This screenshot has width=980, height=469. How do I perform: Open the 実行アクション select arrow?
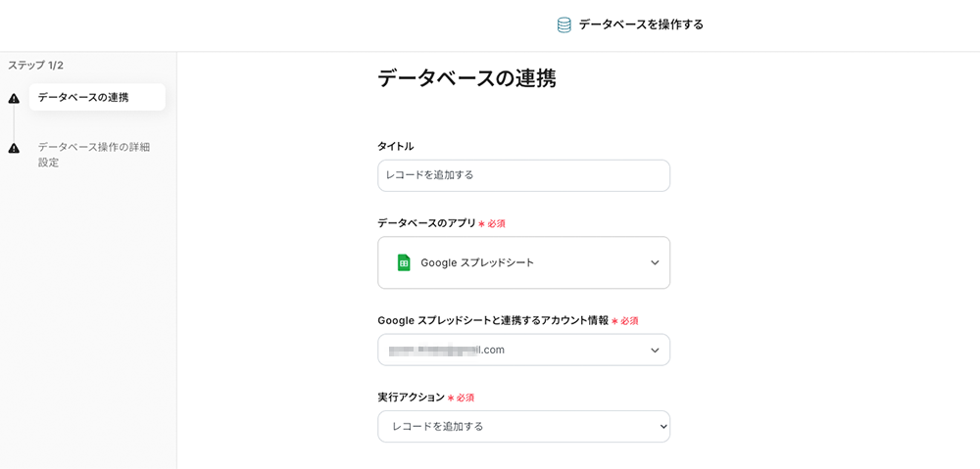pos(663,426)
